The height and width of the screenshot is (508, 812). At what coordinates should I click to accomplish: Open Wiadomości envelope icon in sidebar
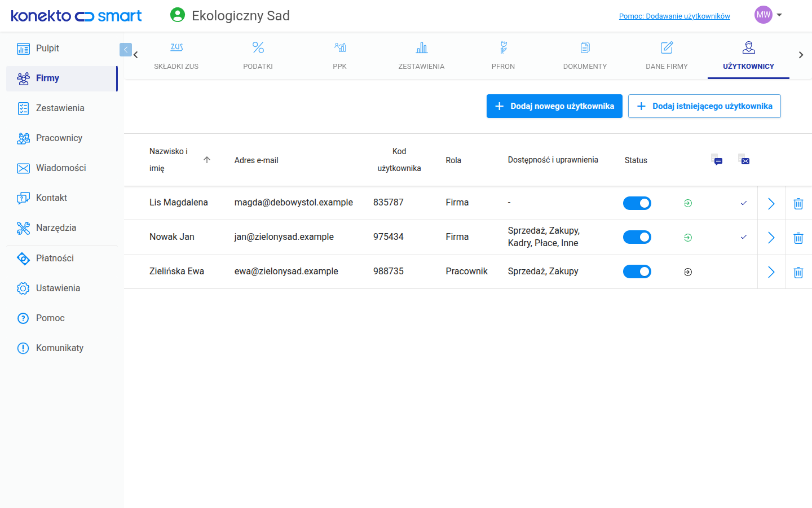tap(23, 168)
